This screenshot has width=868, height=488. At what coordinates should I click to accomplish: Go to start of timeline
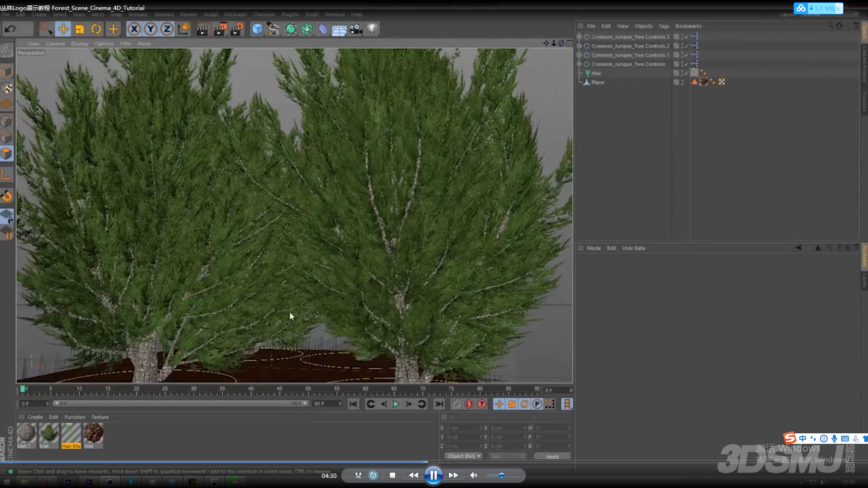click(353, 404)
